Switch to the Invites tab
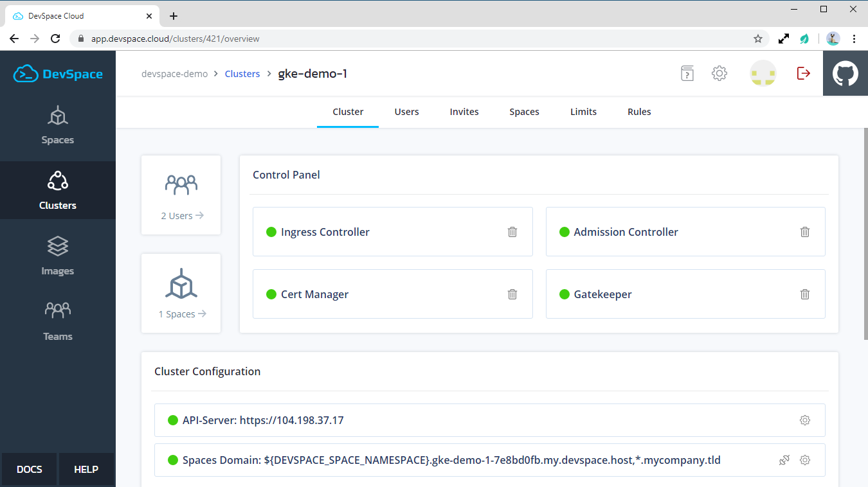This screenshot has width=868, height=487. click(464, 112)
